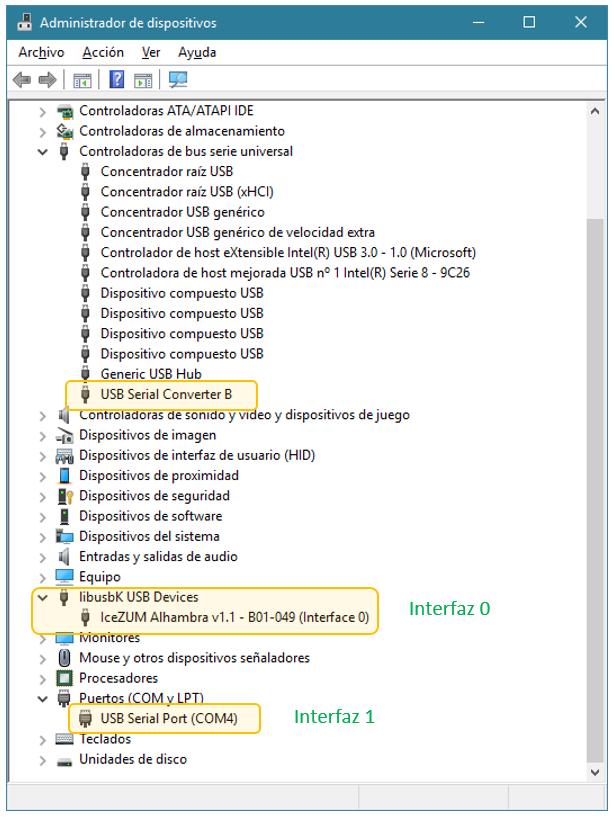Expand the Teclados node
The height and width of the screenshot is (819, 615).
click(43, 740)
